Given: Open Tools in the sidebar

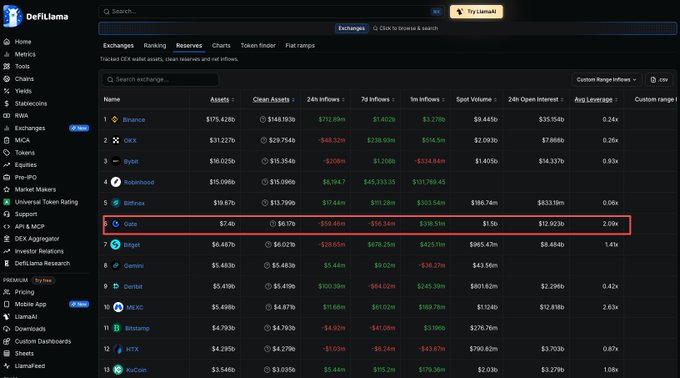Looking at the screenshot, I should [22, 66].
